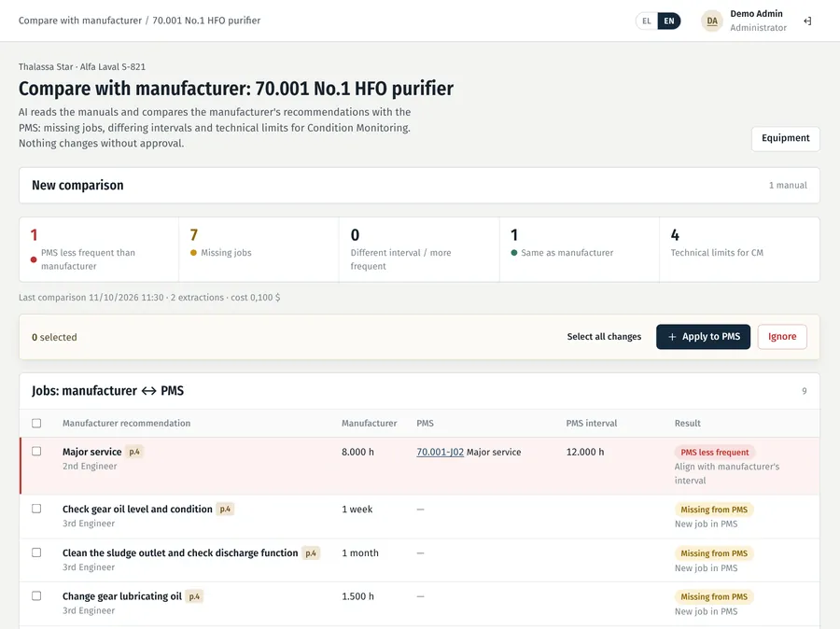Click Missing from PMS badge for sludge outlet

[714, 553]
